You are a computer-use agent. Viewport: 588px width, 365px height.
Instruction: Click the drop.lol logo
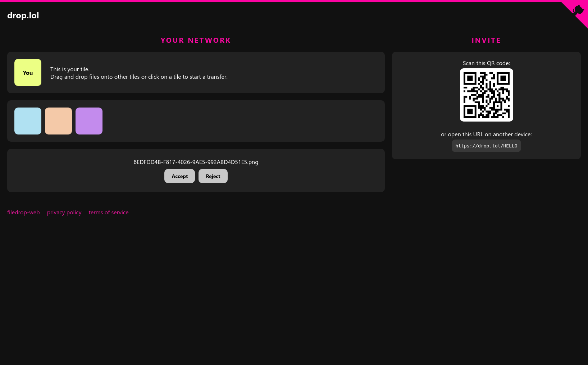(x=23, y=15)
